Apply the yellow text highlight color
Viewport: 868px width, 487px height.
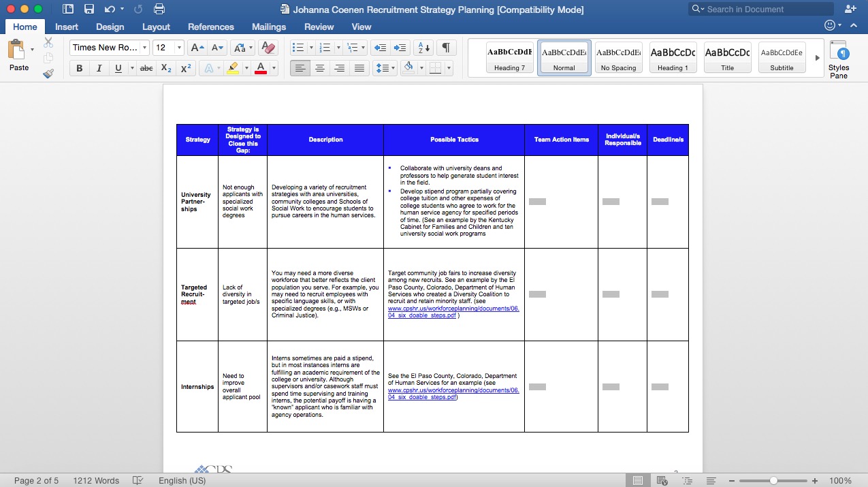click(232, 68)
